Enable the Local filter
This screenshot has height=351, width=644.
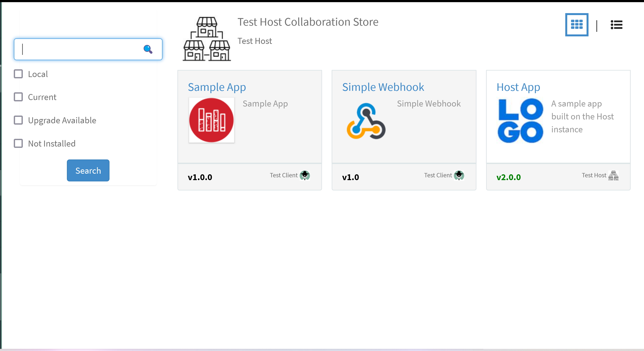pos(18,74)
